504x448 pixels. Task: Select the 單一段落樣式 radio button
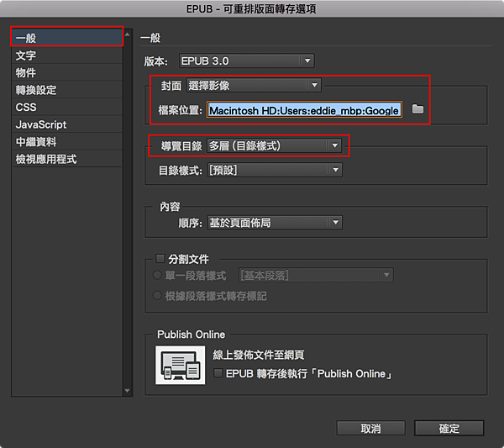(157, 276)
